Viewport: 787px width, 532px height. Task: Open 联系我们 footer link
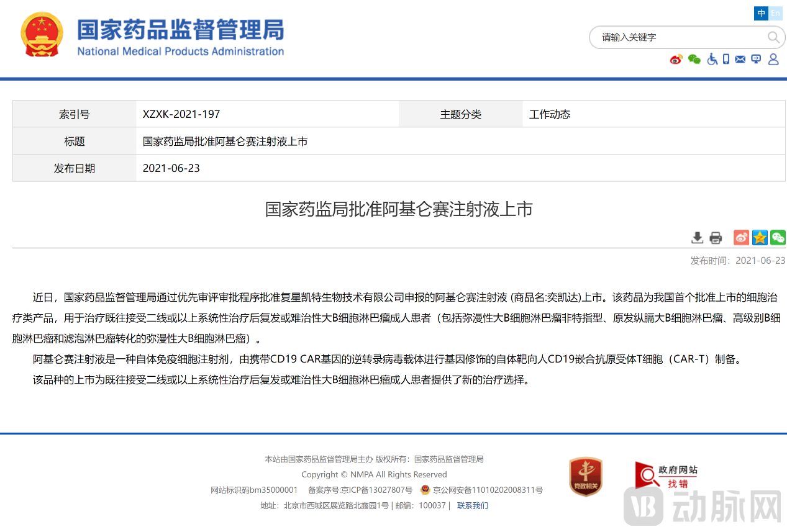coord(473,505)
